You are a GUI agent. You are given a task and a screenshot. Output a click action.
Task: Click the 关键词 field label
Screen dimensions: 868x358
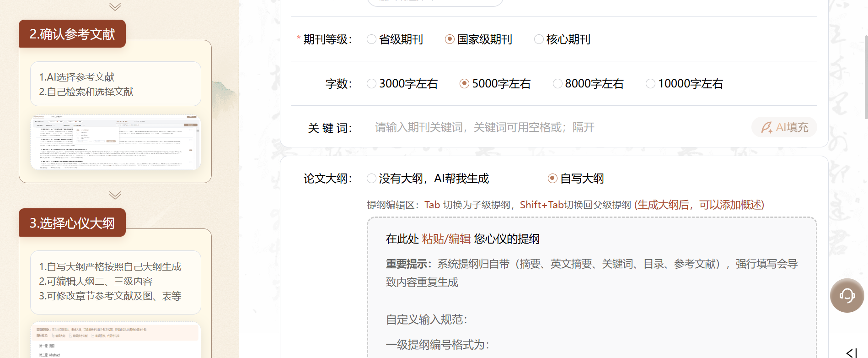pyautogui.click(x=330, y=128)
